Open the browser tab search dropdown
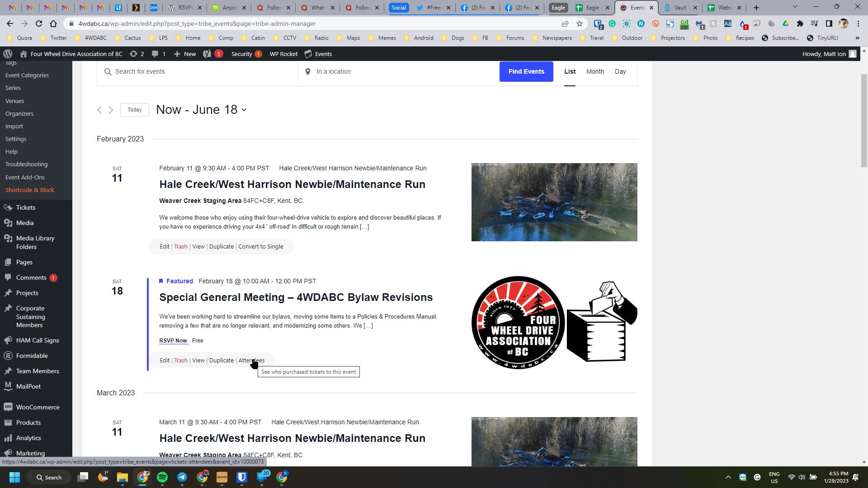The height and width of the screenshot is (488, 868). point(795,7)
